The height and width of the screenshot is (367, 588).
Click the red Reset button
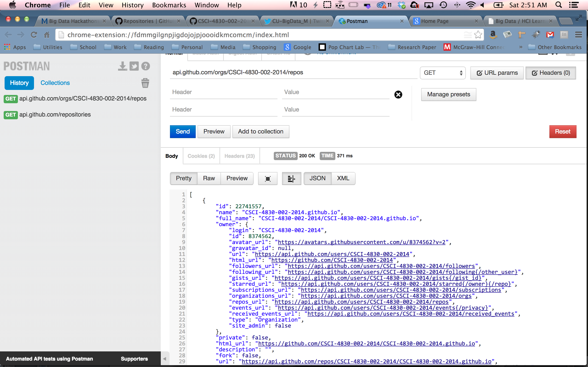(563, 132)
